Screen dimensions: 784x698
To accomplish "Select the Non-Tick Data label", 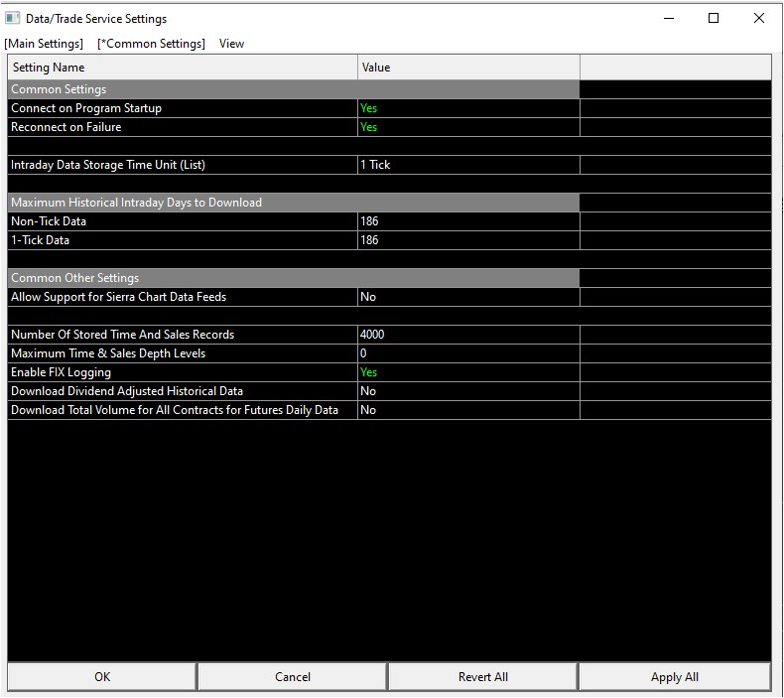I will pos(49,221).
